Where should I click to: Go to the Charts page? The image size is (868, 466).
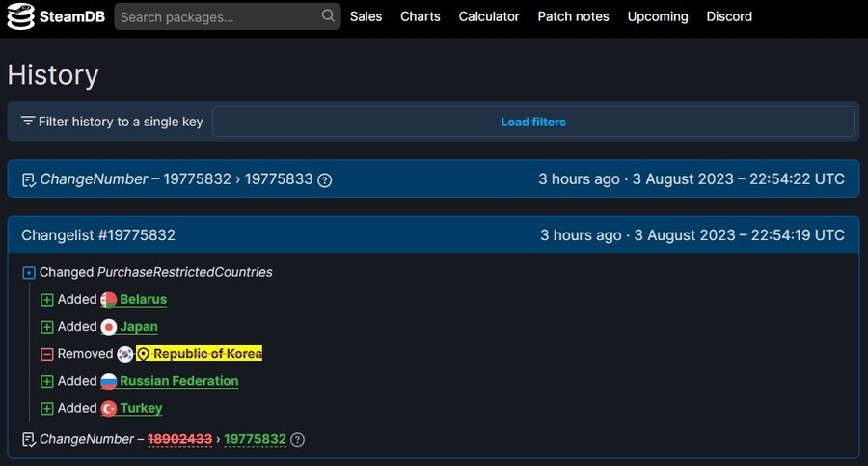point(420,16)
